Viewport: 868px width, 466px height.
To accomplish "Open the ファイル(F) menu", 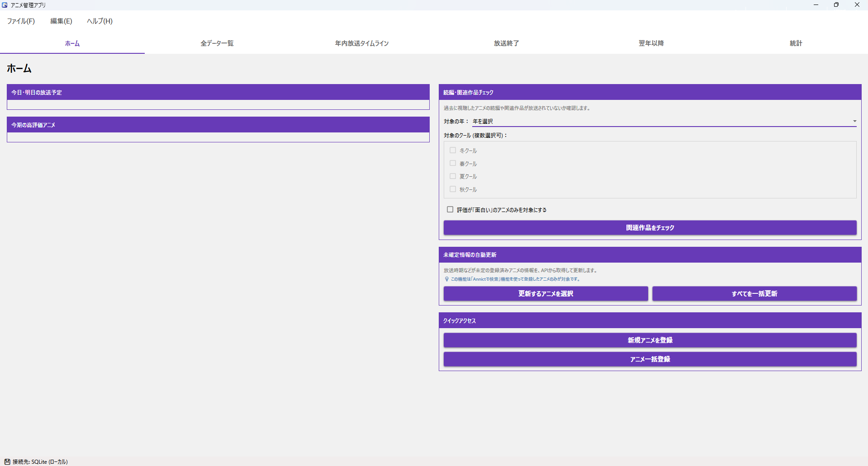I will point(21,21).
